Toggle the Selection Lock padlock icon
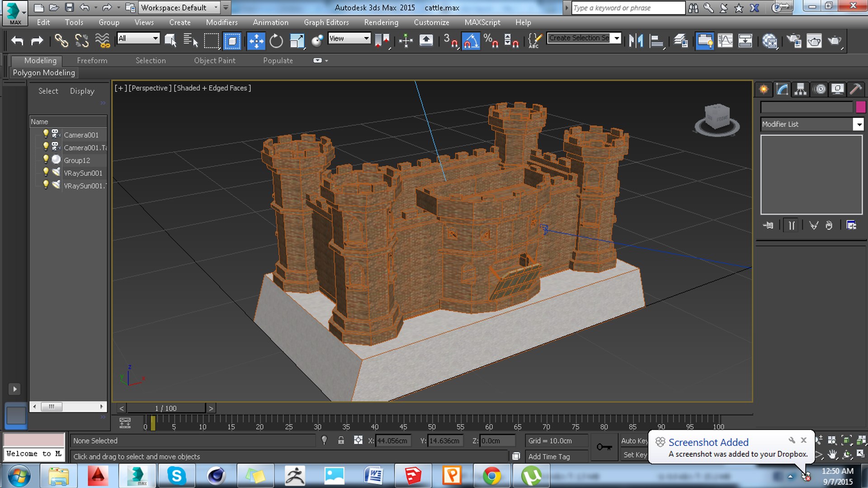868x488 pixels. pos(341,441)
